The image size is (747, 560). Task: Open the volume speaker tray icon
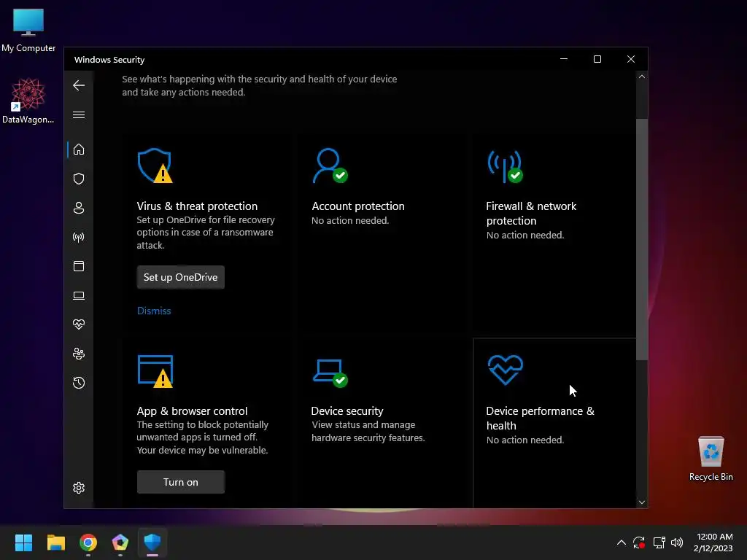pyautogui.click(x=676, y=542)
